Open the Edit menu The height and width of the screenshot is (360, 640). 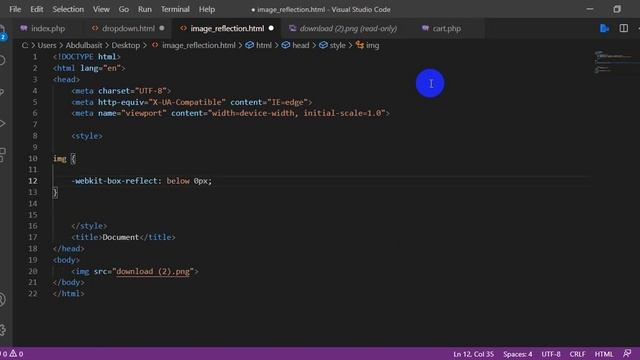click(36, 9)
